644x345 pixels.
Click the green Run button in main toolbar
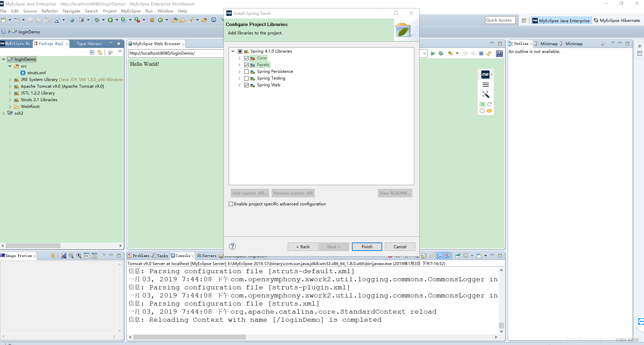pyautogui.click(x=110, y=20)
